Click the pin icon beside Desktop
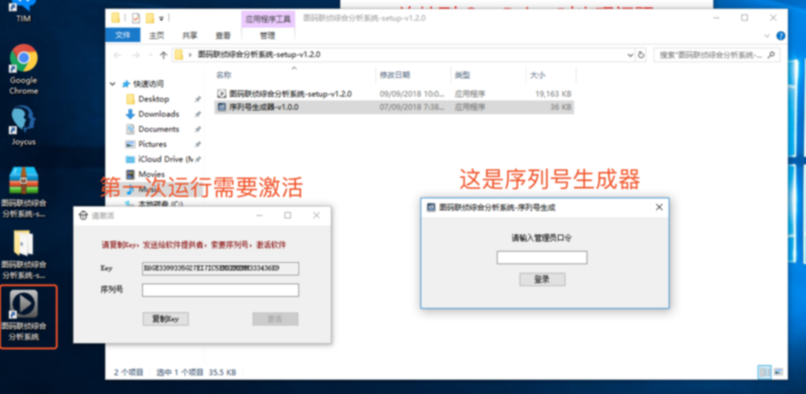Screen dimensions: 806x394 197,99
